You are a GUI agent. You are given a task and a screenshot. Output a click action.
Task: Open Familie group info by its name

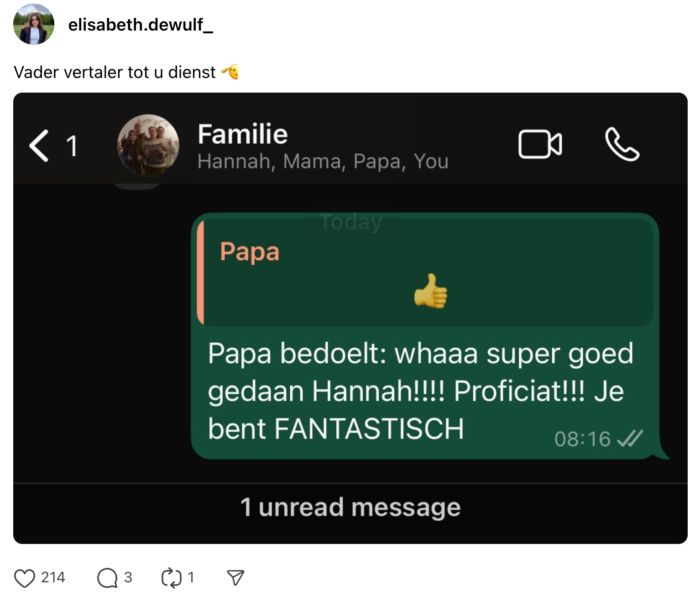pyautogui.click(x=242, y=134)
